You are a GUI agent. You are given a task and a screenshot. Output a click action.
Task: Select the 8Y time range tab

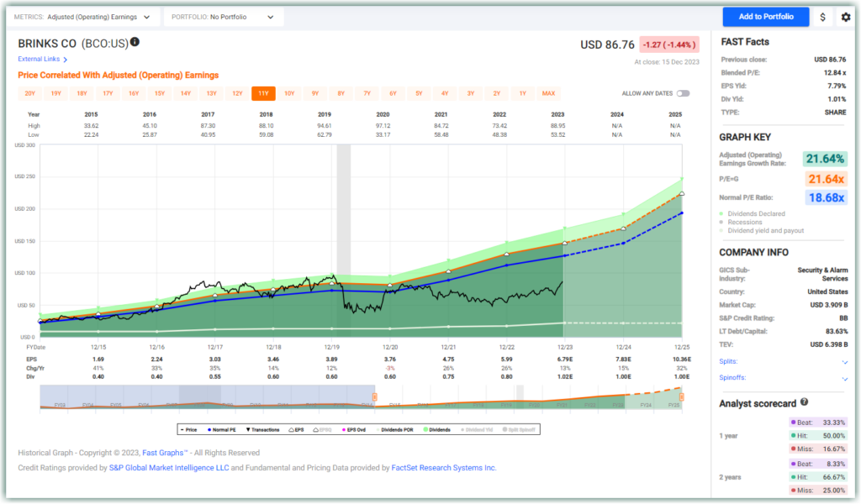pos(341,94)
